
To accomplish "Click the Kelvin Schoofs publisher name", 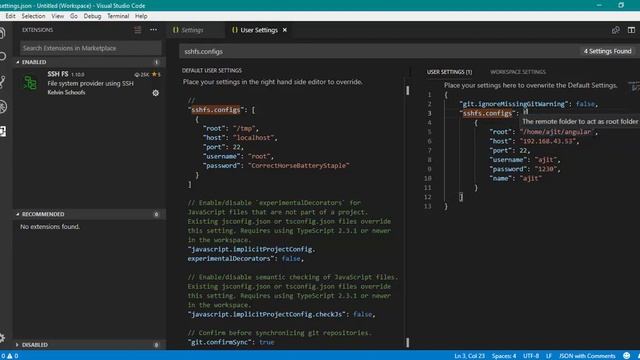I will pyautogui.click(x=67, y=92).
